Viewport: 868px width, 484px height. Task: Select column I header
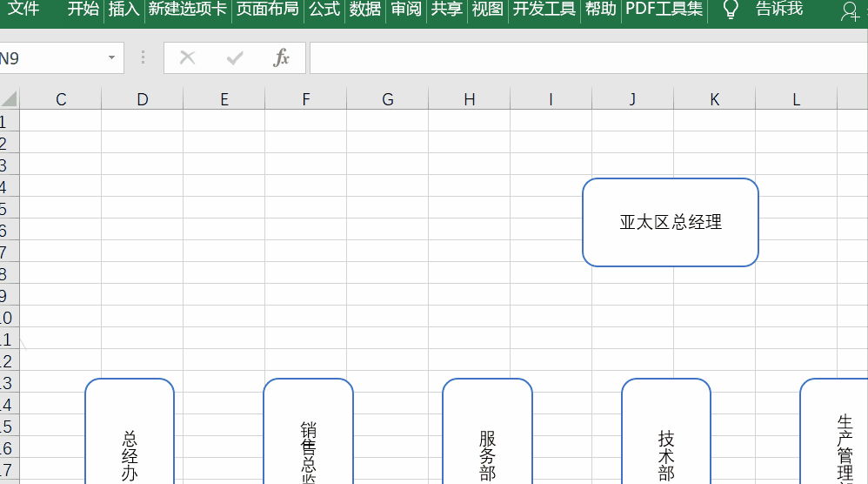tap(551, 99)
